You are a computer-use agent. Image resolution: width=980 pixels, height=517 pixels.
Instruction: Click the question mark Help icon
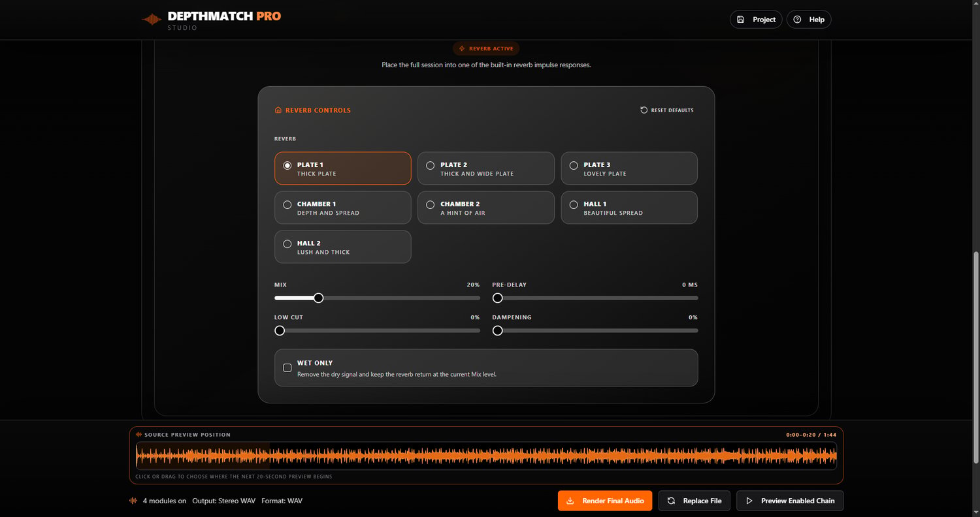pos(797,20)
